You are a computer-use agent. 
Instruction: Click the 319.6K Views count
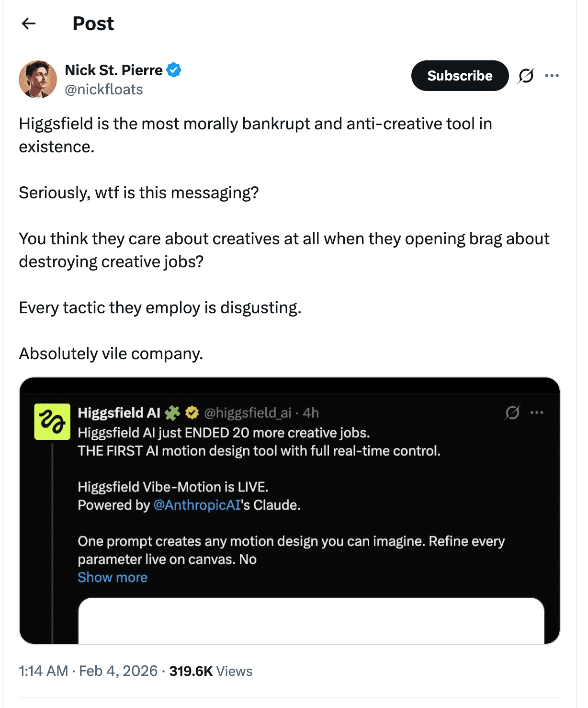coord(211,671)
